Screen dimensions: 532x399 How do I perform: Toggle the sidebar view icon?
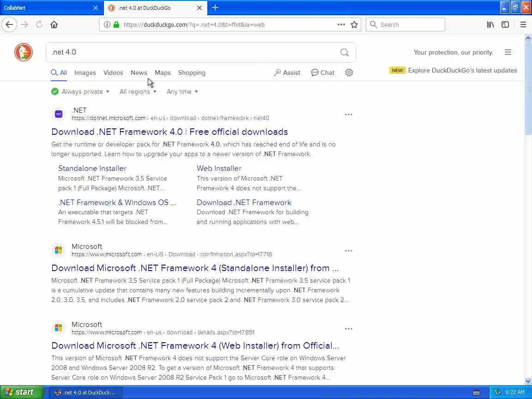(x=505, y=24)
